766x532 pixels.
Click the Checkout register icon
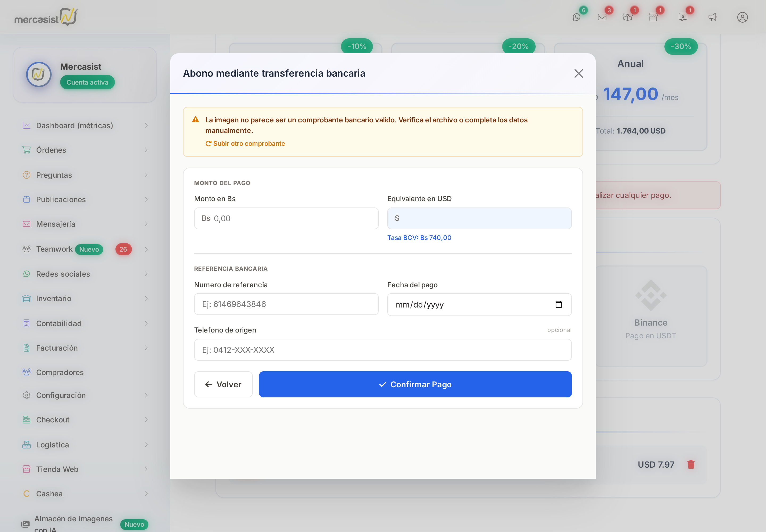[26, 420]
